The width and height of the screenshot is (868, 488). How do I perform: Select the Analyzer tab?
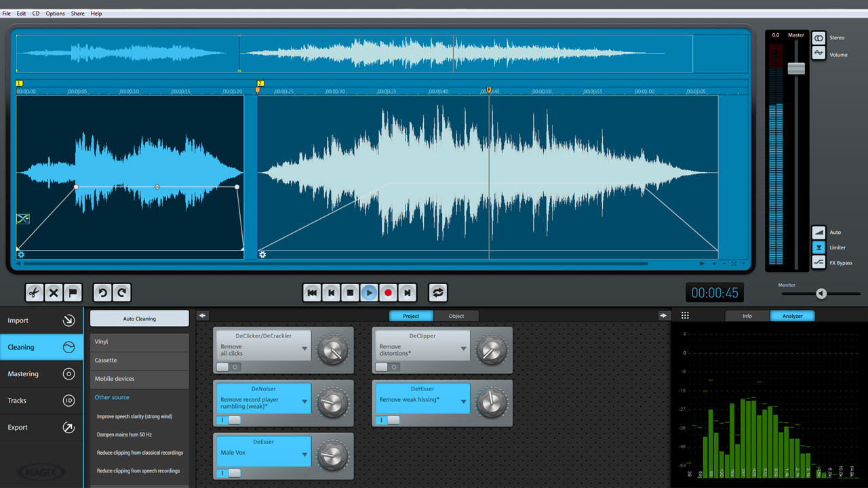coord(792,316)
